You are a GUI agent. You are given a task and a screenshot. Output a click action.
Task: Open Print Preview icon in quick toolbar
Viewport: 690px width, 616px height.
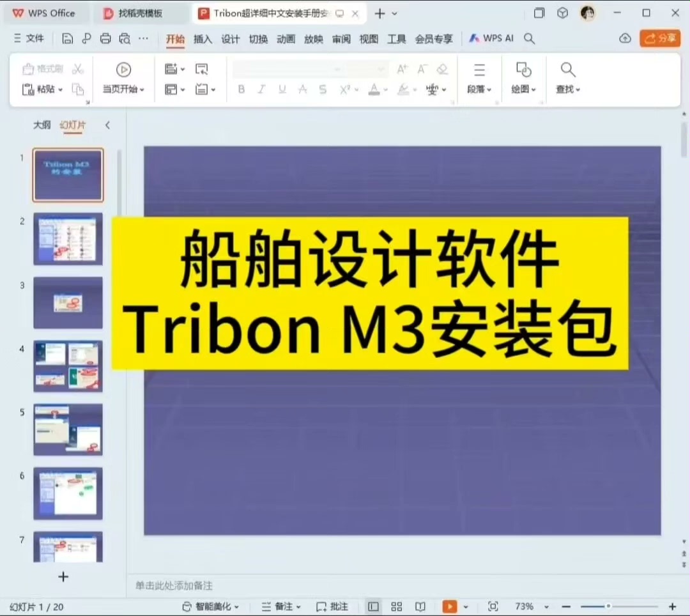pos(125,39)
